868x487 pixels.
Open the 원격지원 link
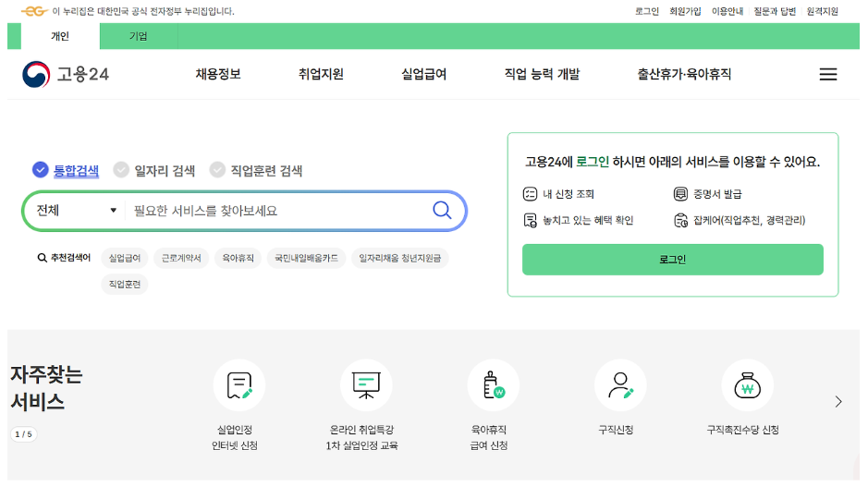[x=822, y=11]
